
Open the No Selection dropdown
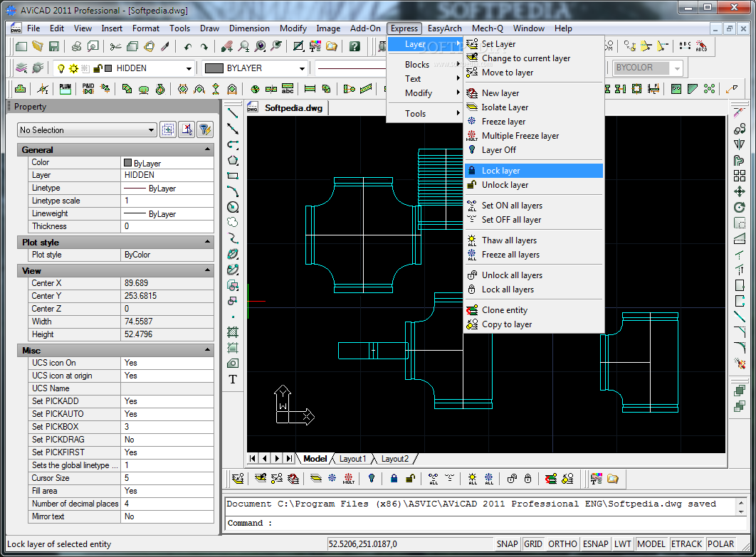coord(88,130)
